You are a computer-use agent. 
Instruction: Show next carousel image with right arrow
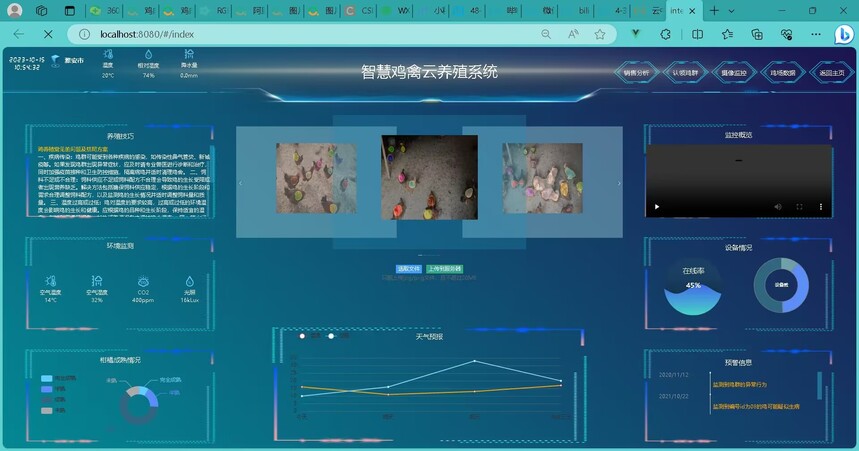[x=619, y=183]
